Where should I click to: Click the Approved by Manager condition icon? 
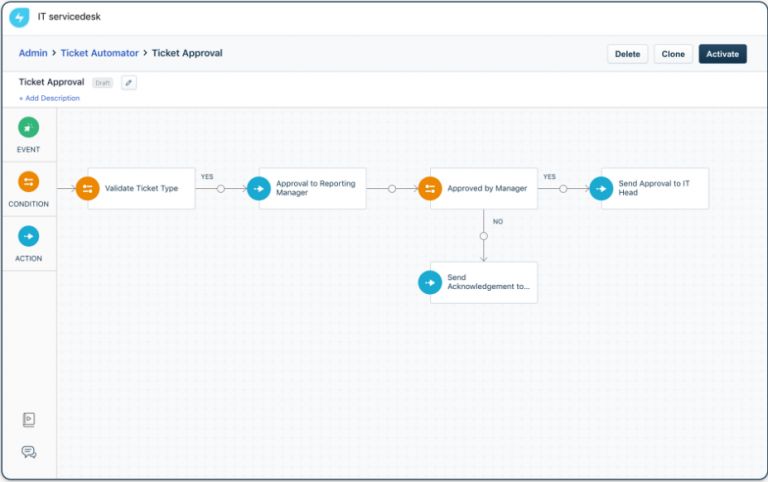(x=430, y=188)
